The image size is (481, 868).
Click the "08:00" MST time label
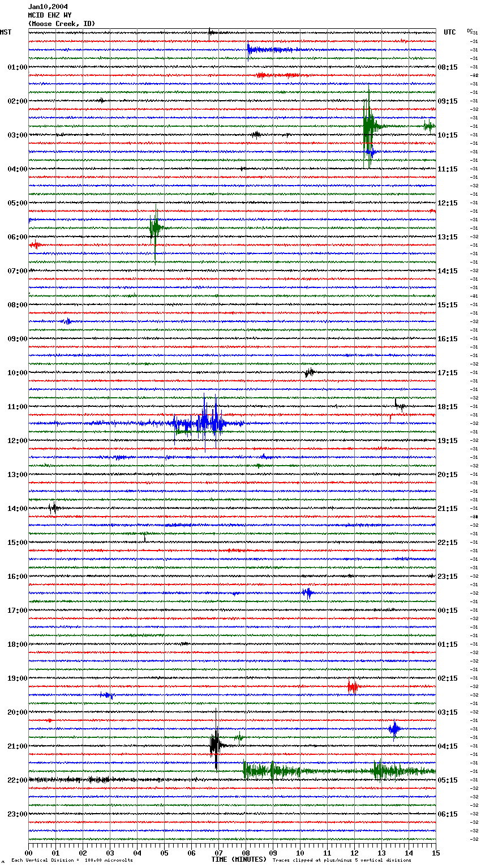coord(18,305)
